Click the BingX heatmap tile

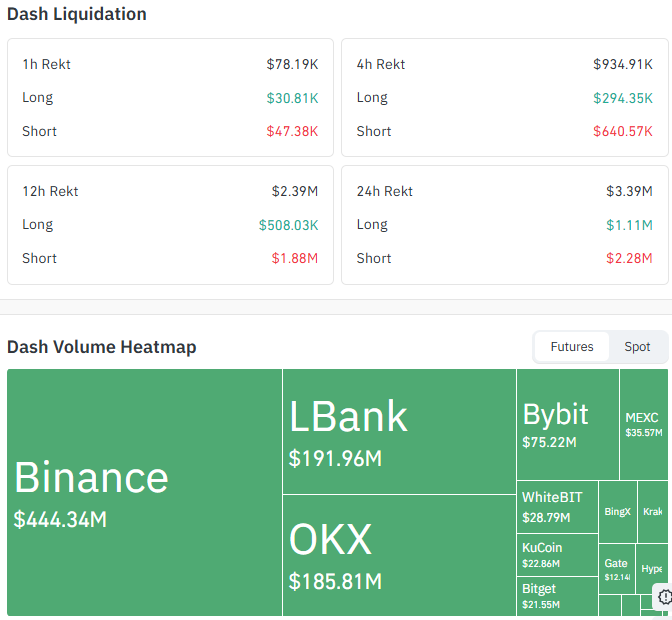618,512
